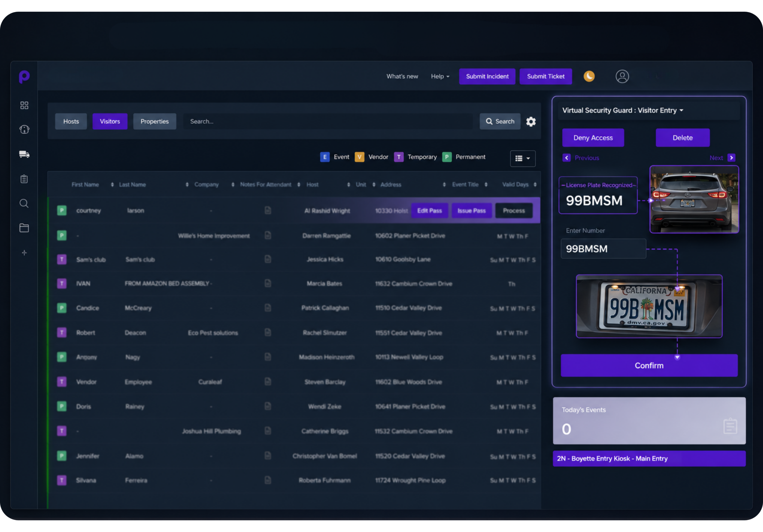763x532 pixels.
Task: Click the Previous left arrow icon
Action: point(567,158)
